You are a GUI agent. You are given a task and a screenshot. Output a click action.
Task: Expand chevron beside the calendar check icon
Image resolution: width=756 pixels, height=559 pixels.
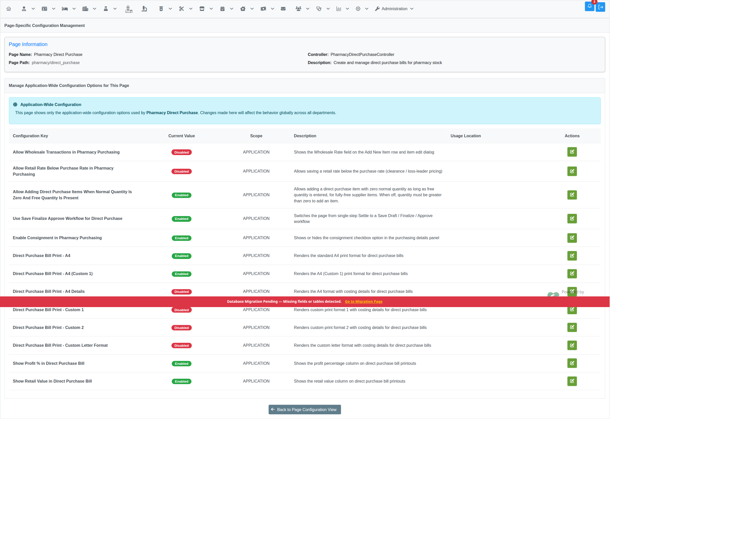tap(232, 9)
